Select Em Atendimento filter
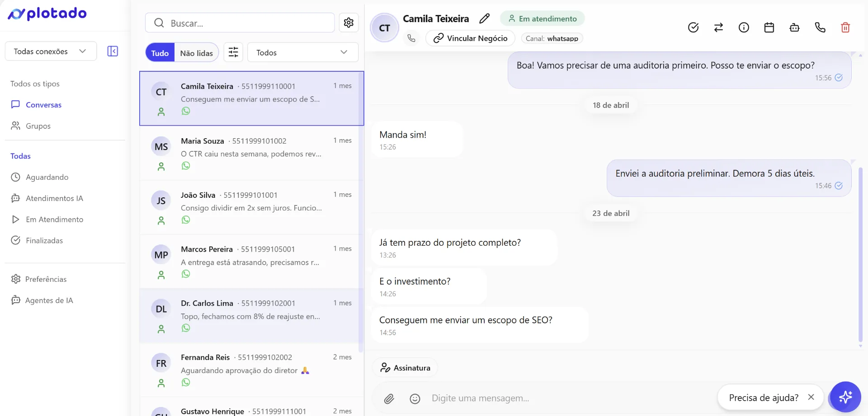This screenshot has width=868, height=416. click(x=54, y=220)
